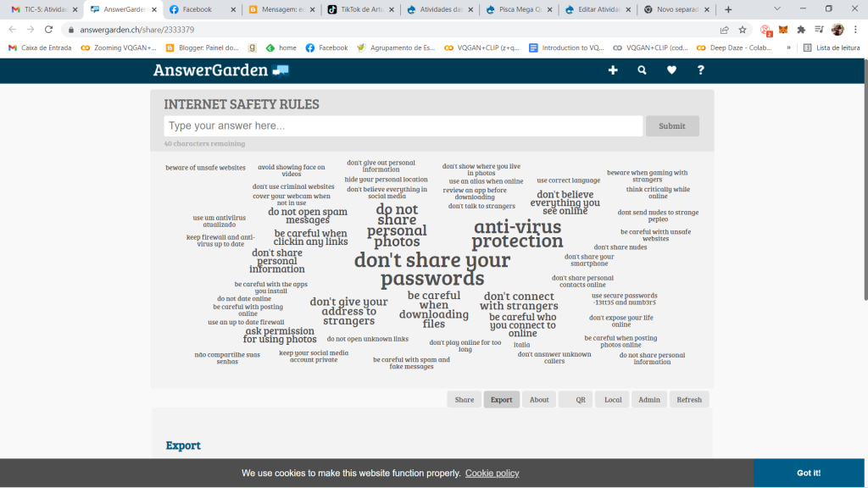
Task: Click the MetaMask fox extension icon
Action: (x=784, y=29)
